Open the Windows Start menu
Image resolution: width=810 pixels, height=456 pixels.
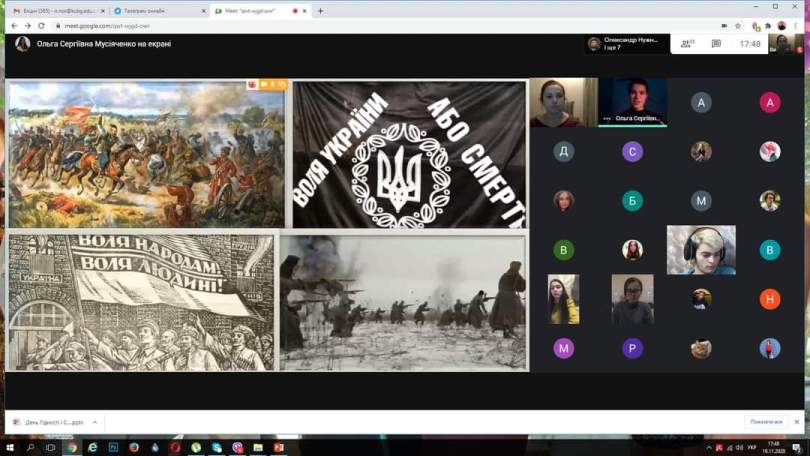[x=10, y=448]
